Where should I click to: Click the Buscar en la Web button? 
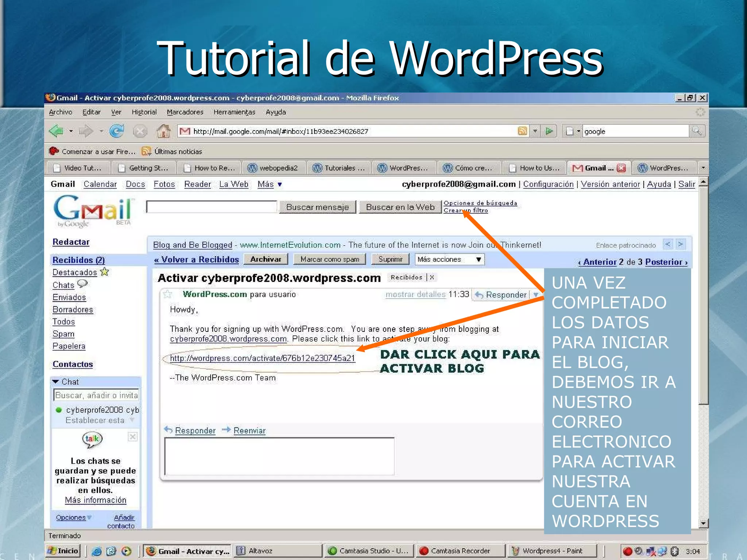coord(400,207)
